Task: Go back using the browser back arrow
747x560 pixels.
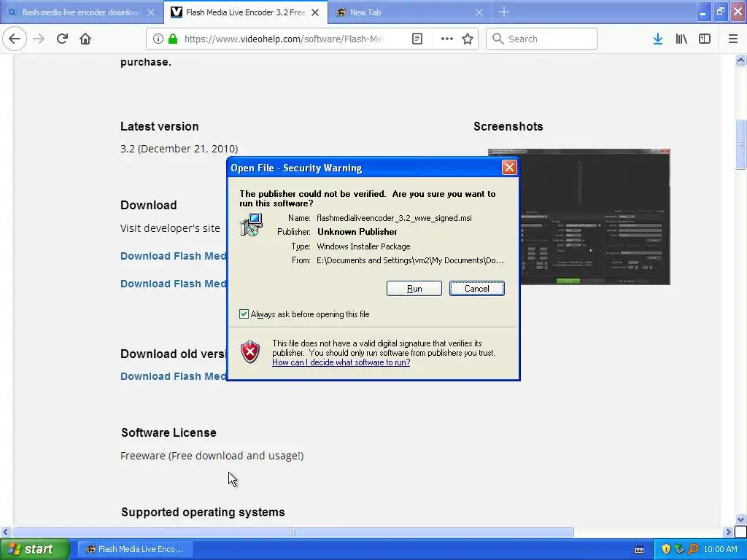Action: (15, 39)
